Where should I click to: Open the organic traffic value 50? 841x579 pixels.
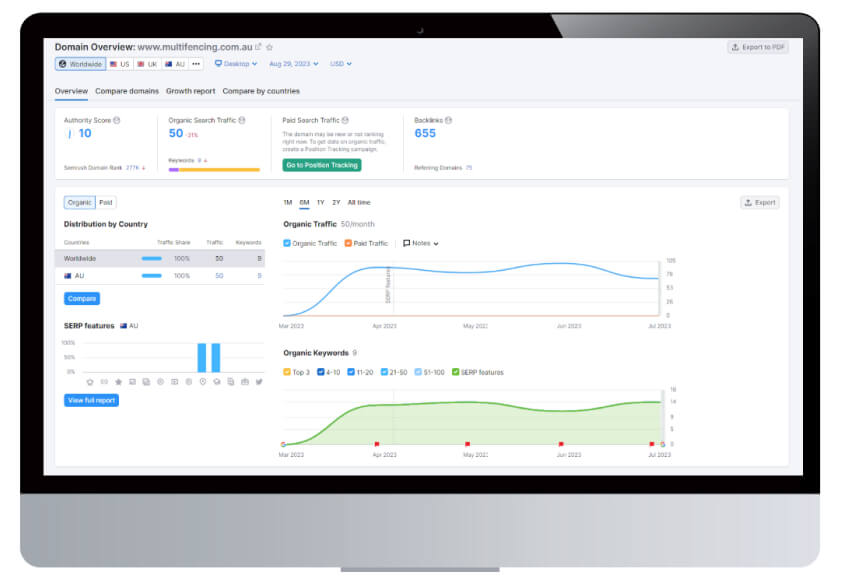tap(176, 133)
